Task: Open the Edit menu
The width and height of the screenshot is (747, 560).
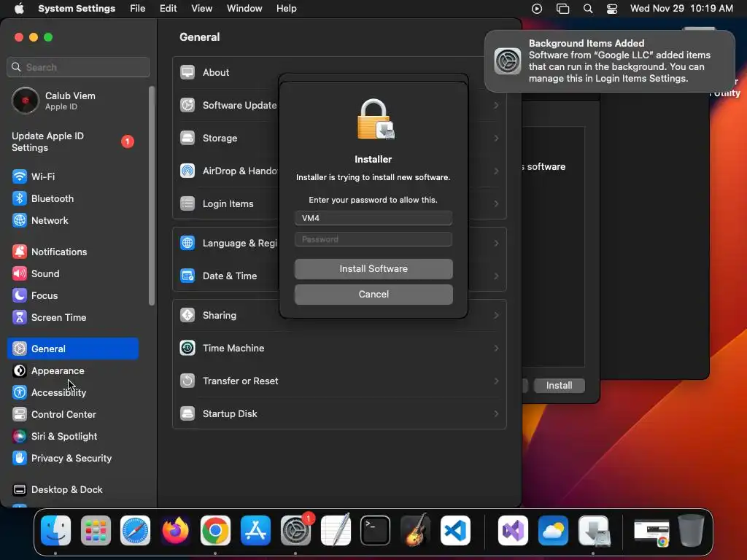Action: (169, 9)
